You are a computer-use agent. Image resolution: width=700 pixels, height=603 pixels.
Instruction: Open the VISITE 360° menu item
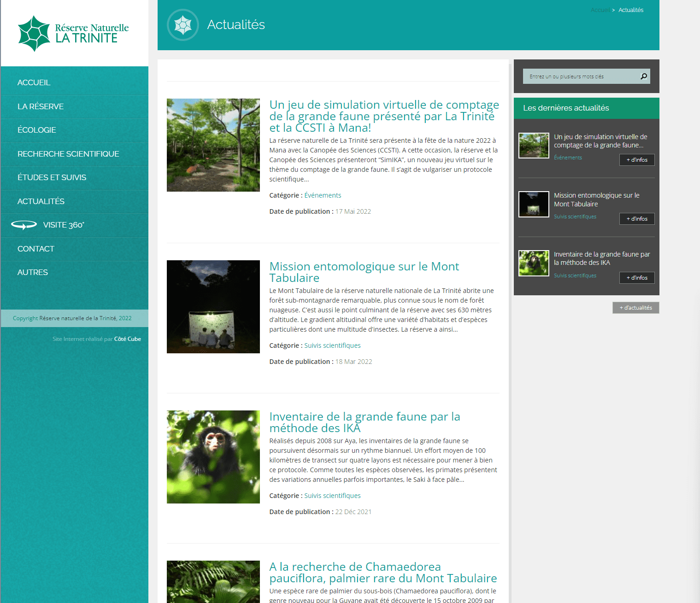[64, 225]
